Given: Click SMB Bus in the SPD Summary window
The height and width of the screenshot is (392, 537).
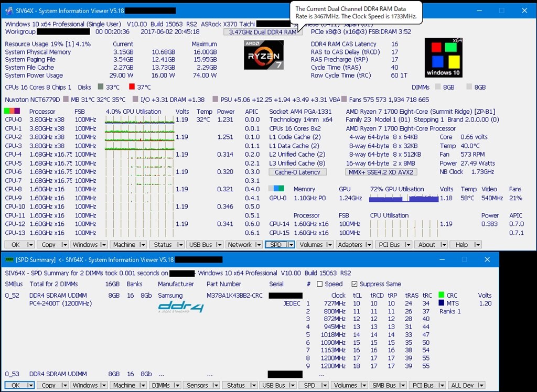Looking at the screenshot, I should pos(384,385).
